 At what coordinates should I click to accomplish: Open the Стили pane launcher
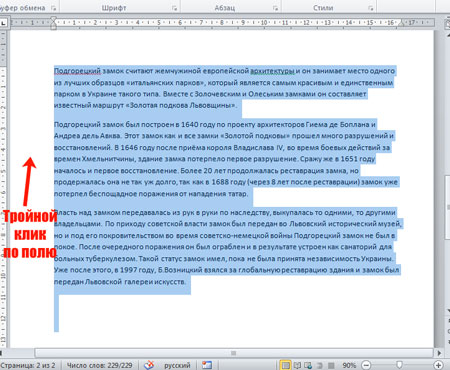371,9
